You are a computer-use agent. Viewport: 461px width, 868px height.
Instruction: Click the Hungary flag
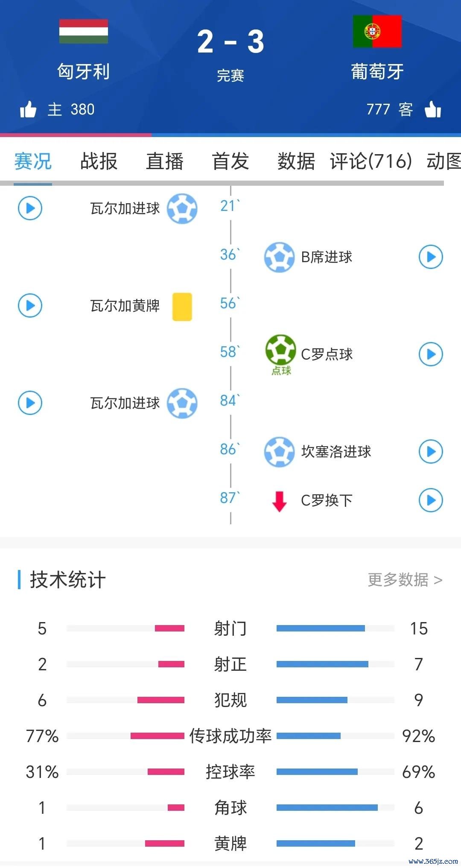point(84,31)
